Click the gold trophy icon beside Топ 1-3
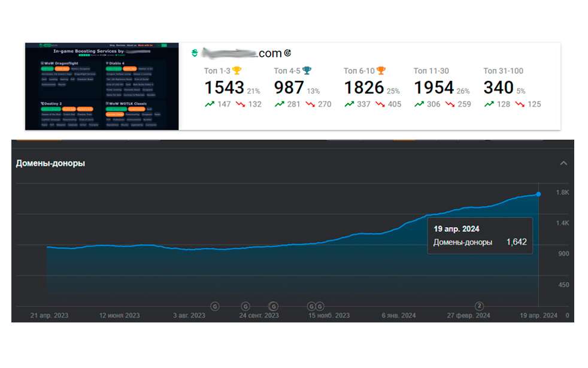 click(x=237, y=71)
